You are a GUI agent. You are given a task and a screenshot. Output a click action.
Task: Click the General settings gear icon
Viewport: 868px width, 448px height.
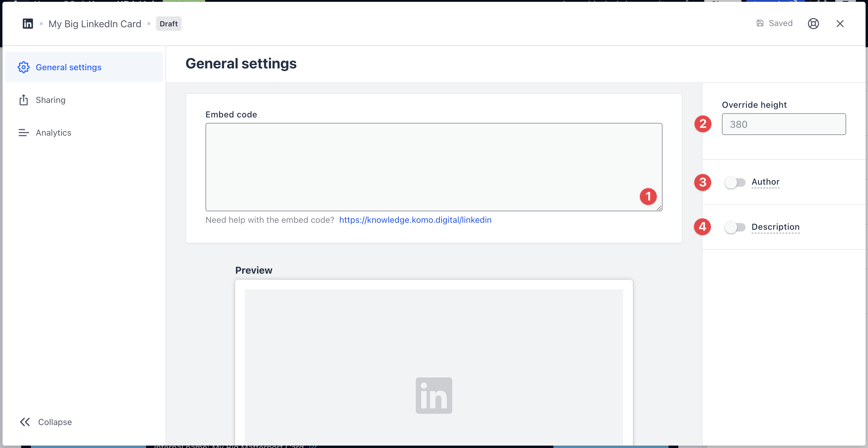point(24,67)
